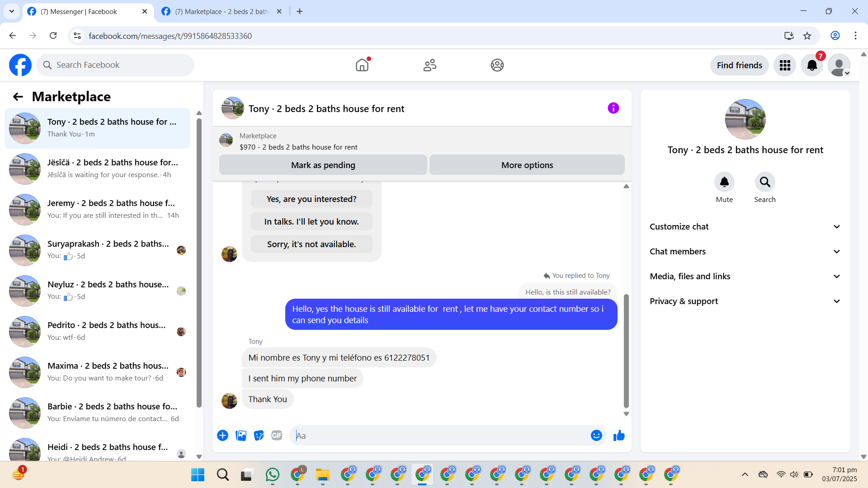The height and width of the screenshot is (488, 868).
Task: Expand Customize chat section
Action: tap(745, 227)
